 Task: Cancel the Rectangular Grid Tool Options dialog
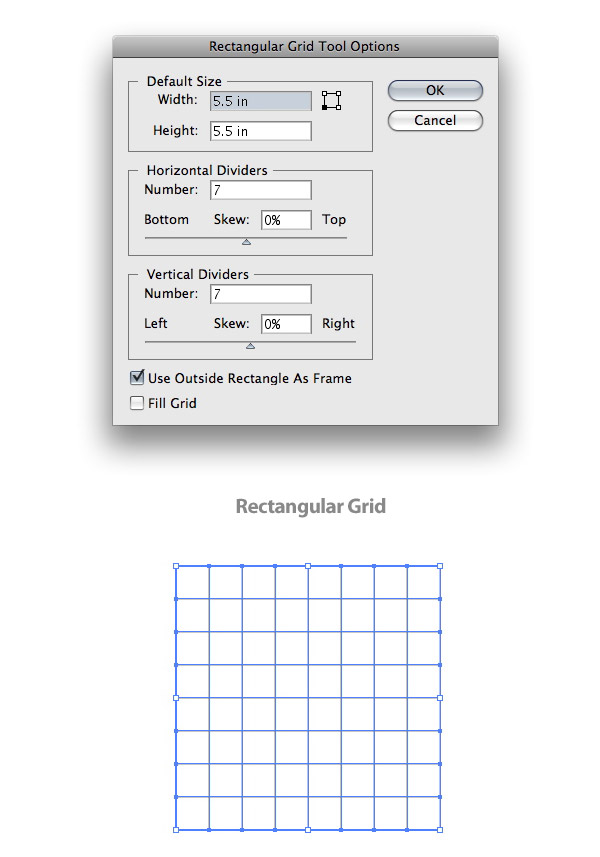point(435,120)
